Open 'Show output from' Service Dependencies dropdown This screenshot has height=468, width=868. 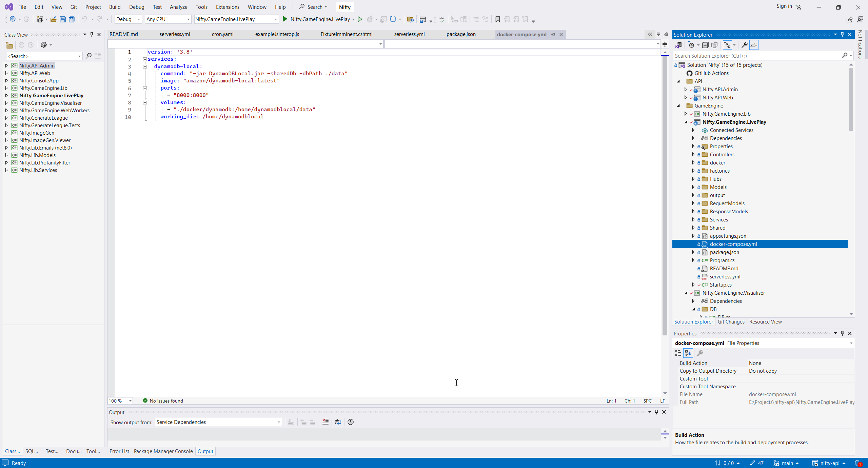click(x=218, y=422)
